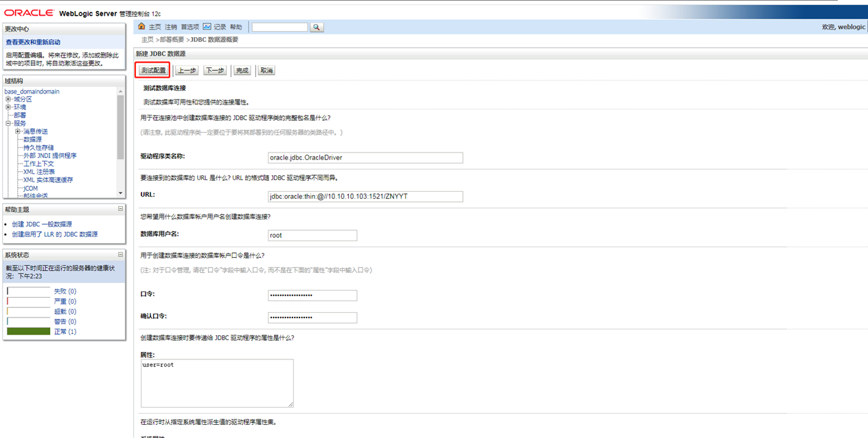Viewport: 868px width, 444px height.
Task: Click 注销 in the top toolbar
Action: [170, 27]
